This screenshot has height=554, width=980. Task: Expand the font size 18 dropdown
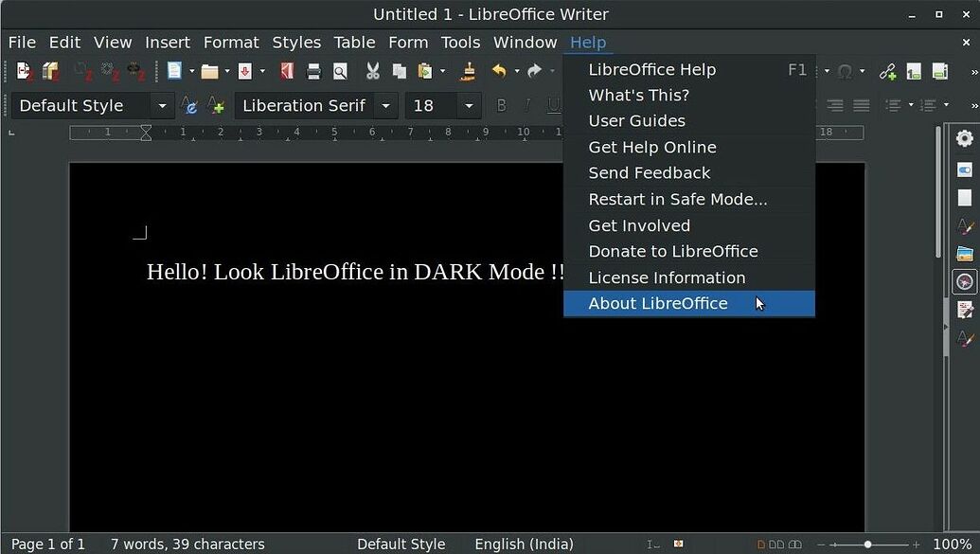(x=469, y=105)
